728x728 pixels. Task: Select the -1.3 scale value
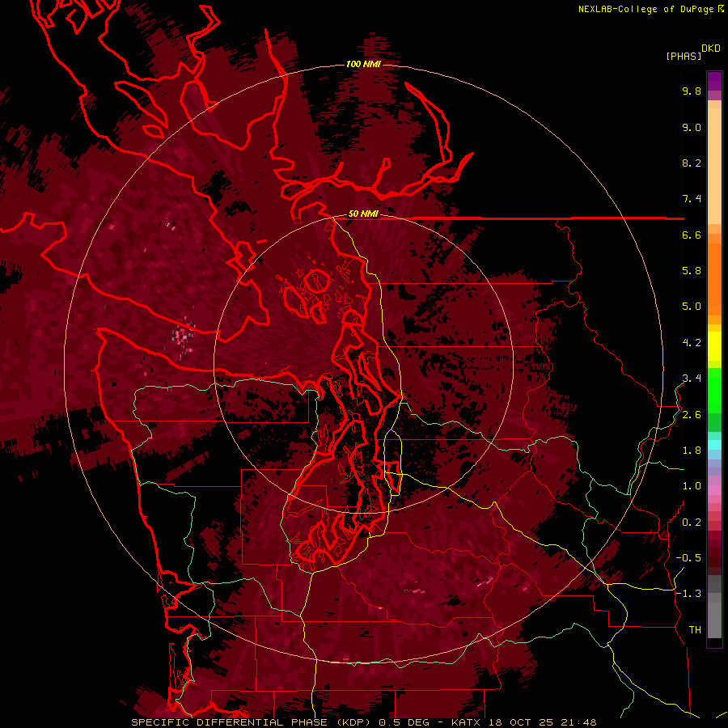point(688,594)
